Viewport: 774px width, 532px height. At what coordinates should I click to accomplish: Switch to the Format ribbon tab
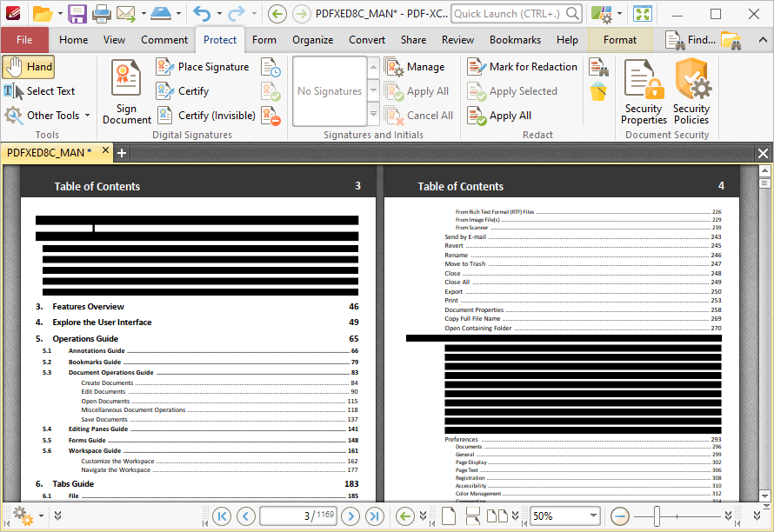(620, 40)
